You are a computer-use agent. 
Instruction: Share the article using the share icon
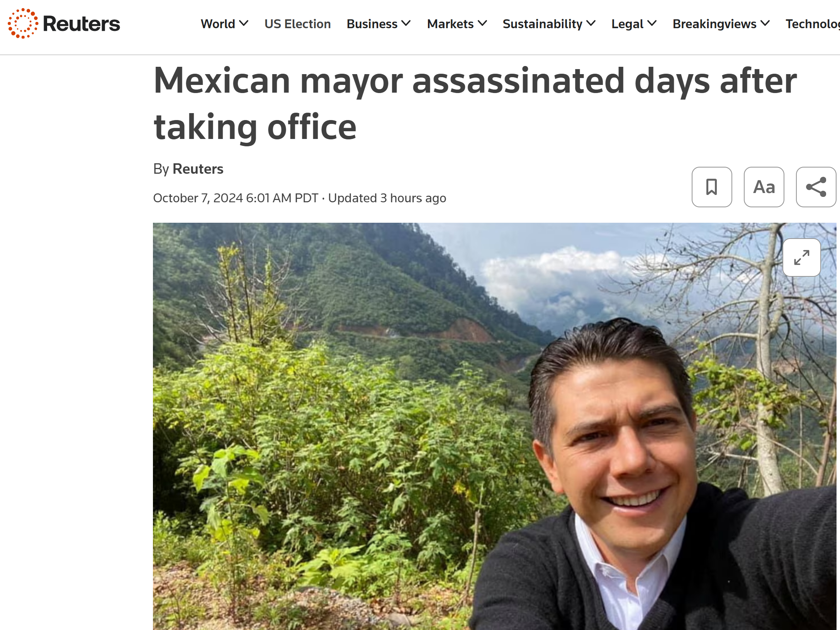pyautogui.click(x=816, y=187)
